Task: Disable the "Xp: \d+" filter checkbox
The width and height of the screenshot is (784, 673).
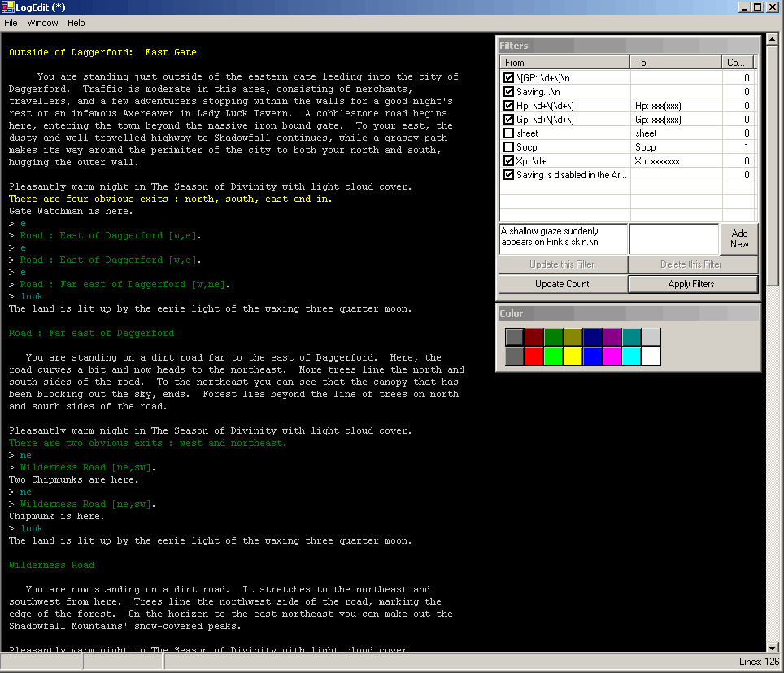Action: pyautogui.click(x=508, y=161)
